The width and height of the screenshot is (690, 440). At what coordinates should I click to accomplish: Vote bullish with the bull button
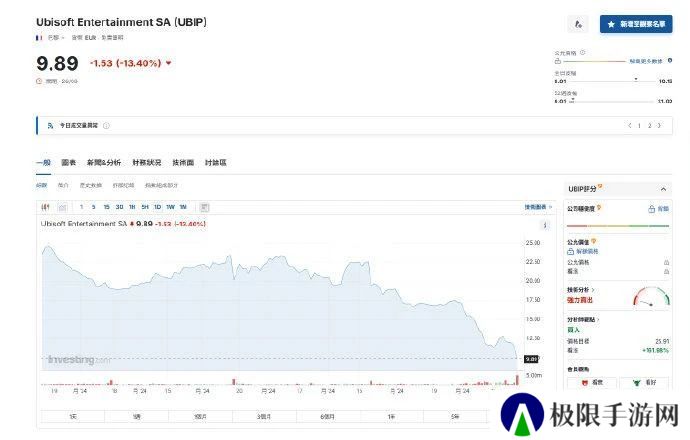pos(644,383)
